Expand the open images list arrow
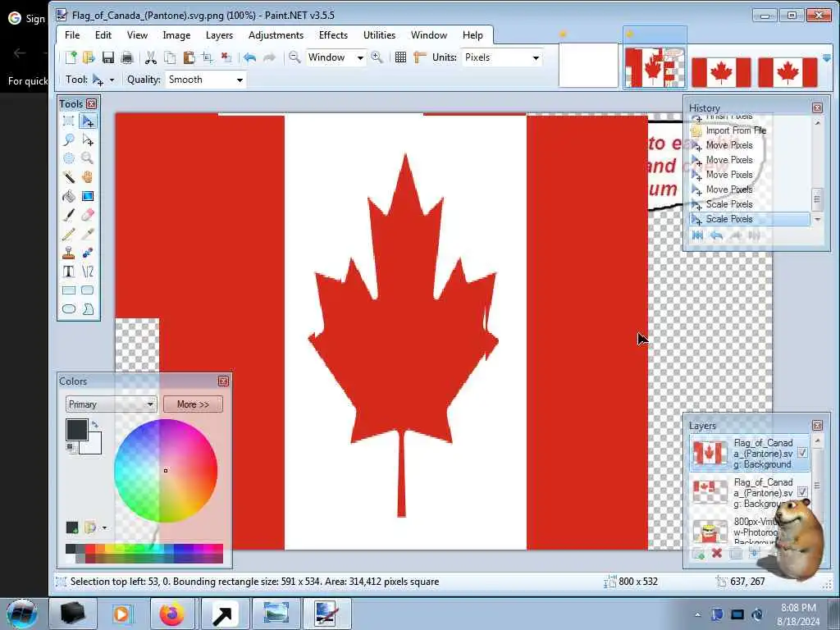Image resolution: width=840 pixels, height=630 pixels. (827, 58)
